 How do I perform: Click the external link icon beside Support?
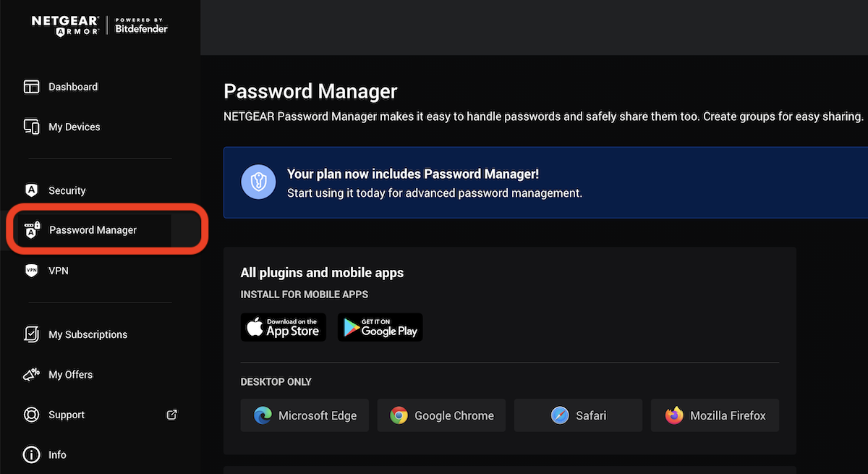171,415
